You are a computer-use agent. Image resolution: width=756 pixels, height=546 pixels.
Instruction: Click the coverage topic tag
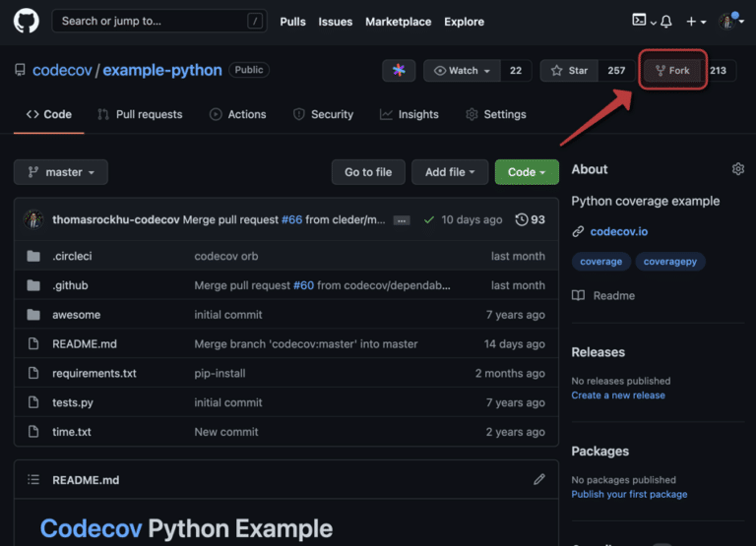pos(601,262)
